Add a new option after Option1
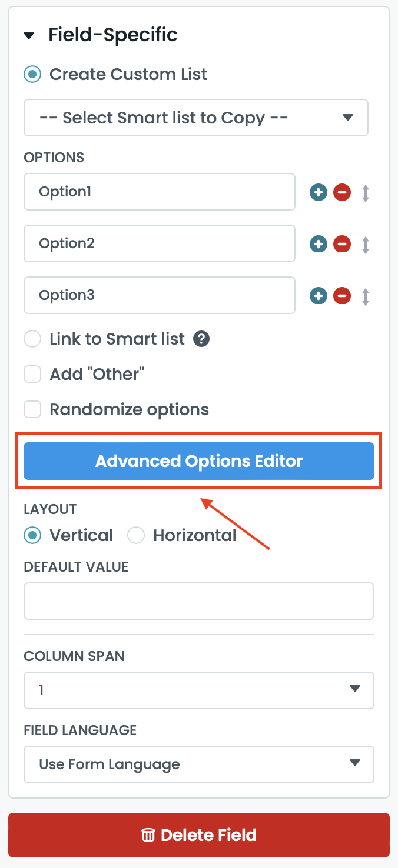The width and height of the screenshot is (398, 868). 319,192
